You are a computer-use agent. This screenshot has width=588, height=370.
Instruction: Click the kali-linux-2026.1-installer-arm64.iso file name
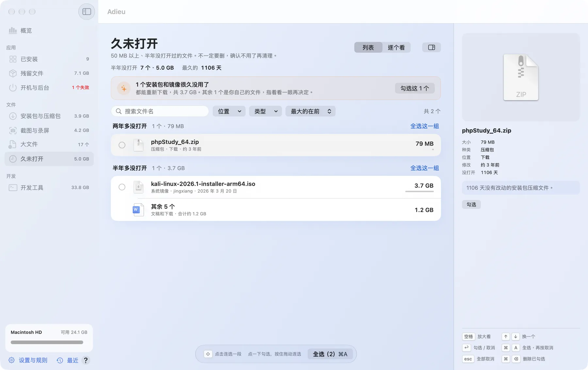(x=203, y=184)
